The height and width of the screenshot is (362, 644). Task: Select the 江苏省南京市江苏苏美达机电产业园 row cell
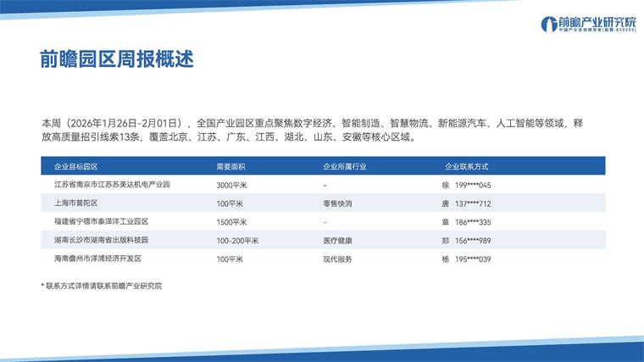pyautogui.click(x=112, y=185)
